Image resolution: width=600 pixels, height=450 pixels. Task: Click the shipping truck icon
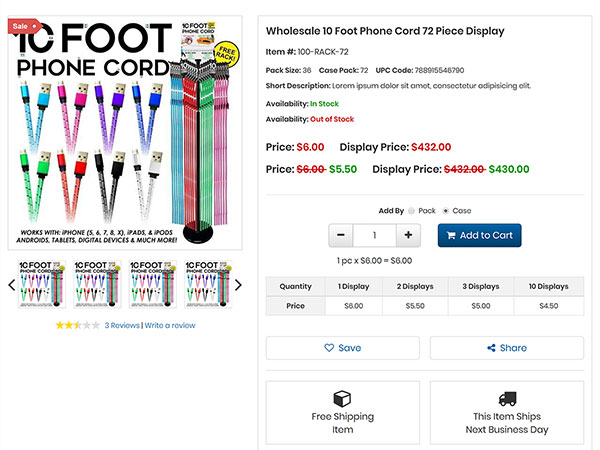(506, 398)
